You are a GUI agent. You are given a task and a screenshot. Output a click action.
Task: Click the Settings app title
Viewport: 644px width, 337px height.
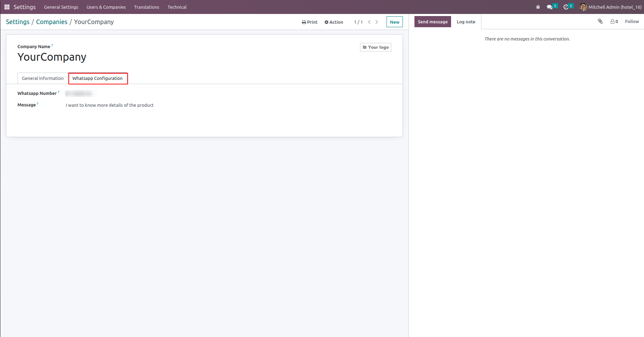pyautogui.click(x=24, y=7)
